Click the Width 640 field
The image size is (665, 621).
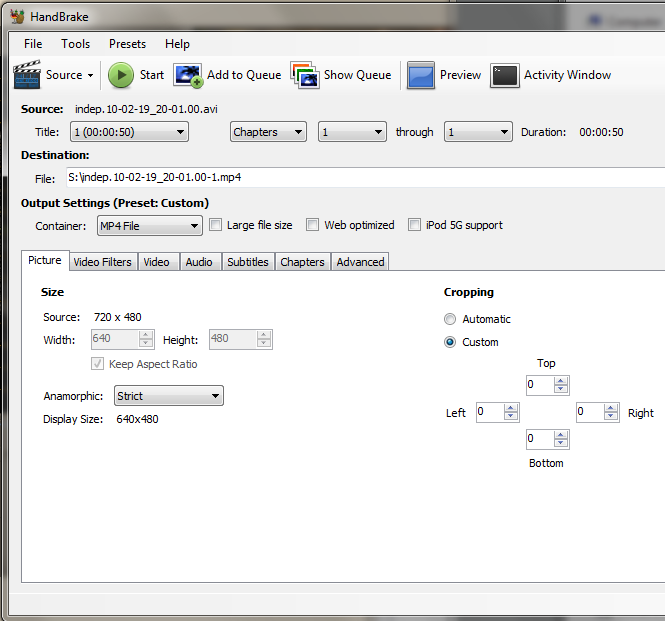pyautogui.click(x=115, y=339)
